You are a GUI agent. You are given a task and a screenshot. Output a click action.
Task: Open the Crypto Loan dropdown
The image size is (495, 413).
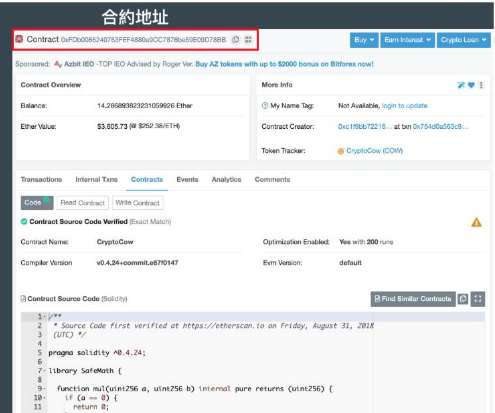[x=464, y=40]
